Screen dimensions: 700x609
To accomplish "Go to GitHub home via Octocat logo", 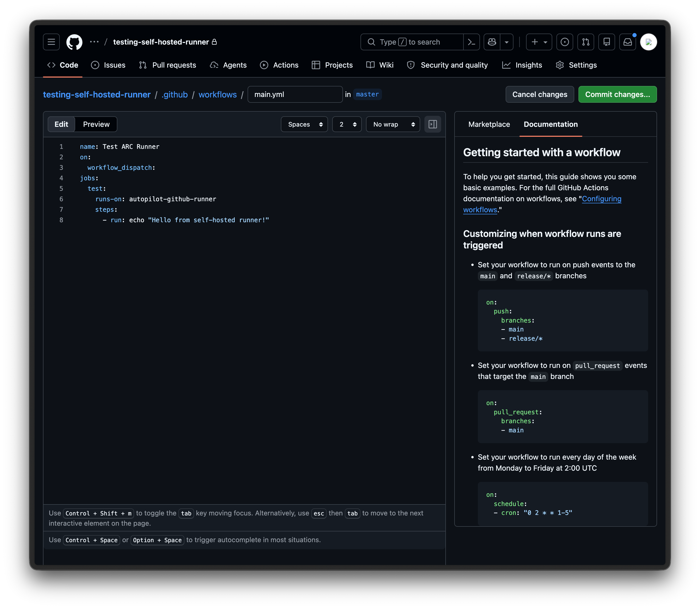I will tap(74, 42).
